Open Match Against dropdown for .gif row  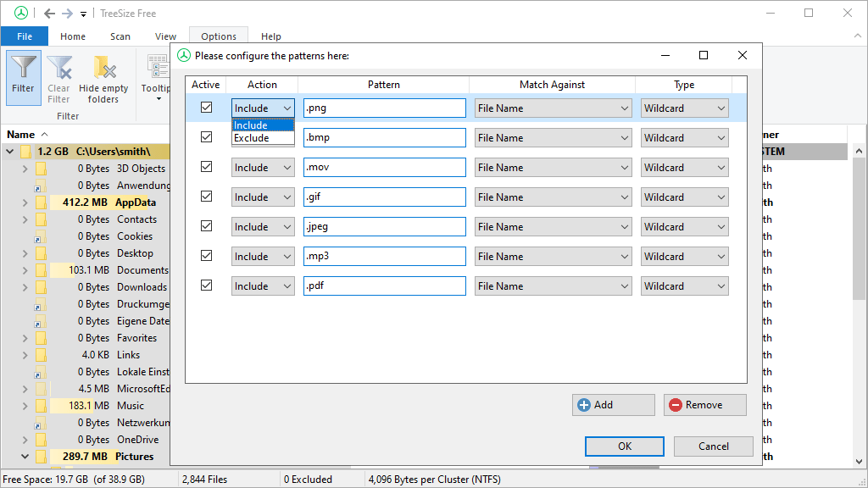553,197
